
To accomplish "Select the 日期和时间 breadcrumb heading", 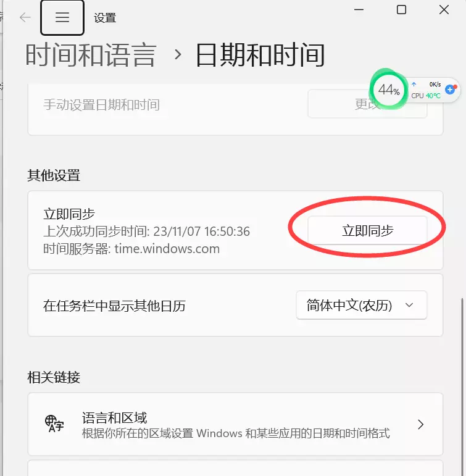I will point(260,55).
